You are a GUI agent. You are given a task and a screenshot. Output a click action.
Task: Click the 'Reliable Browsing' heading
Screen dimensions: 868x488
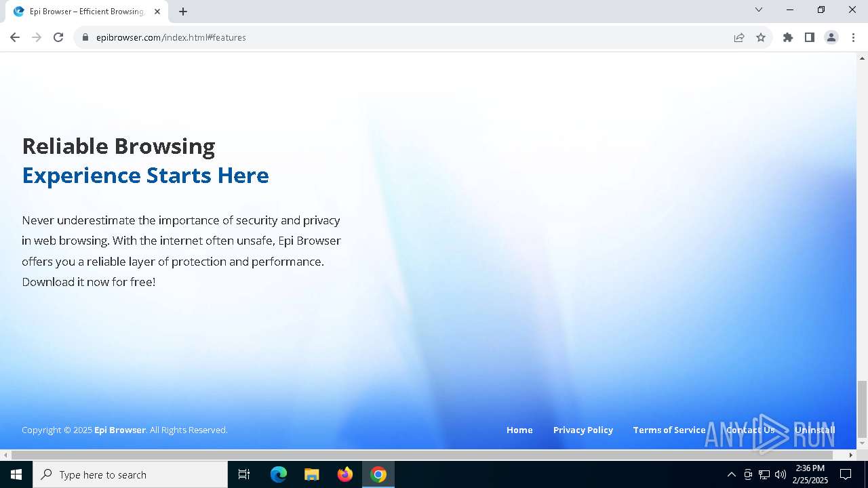click(119, 146)
